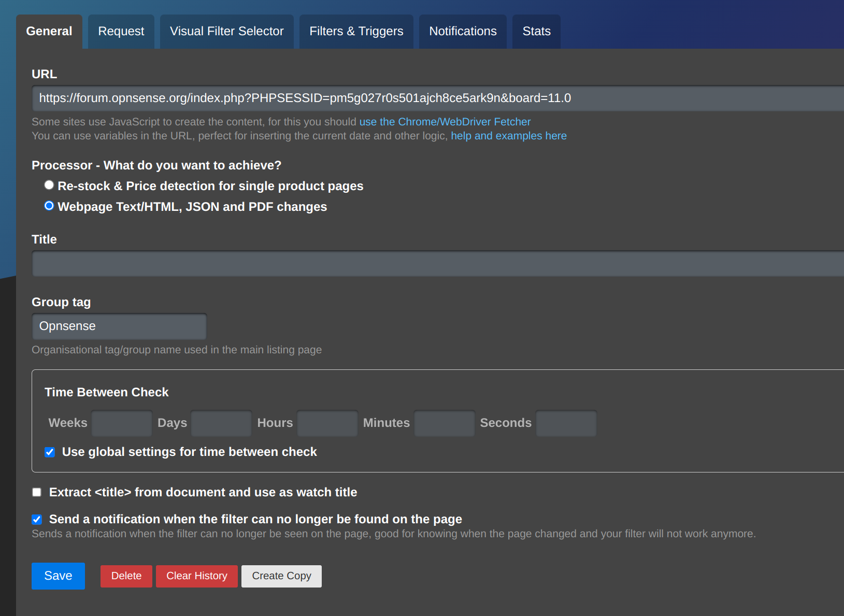Open the Visual Filter Selector tab
The height and width of the screenshot is (616, 844).
click(x=226, y=32)
